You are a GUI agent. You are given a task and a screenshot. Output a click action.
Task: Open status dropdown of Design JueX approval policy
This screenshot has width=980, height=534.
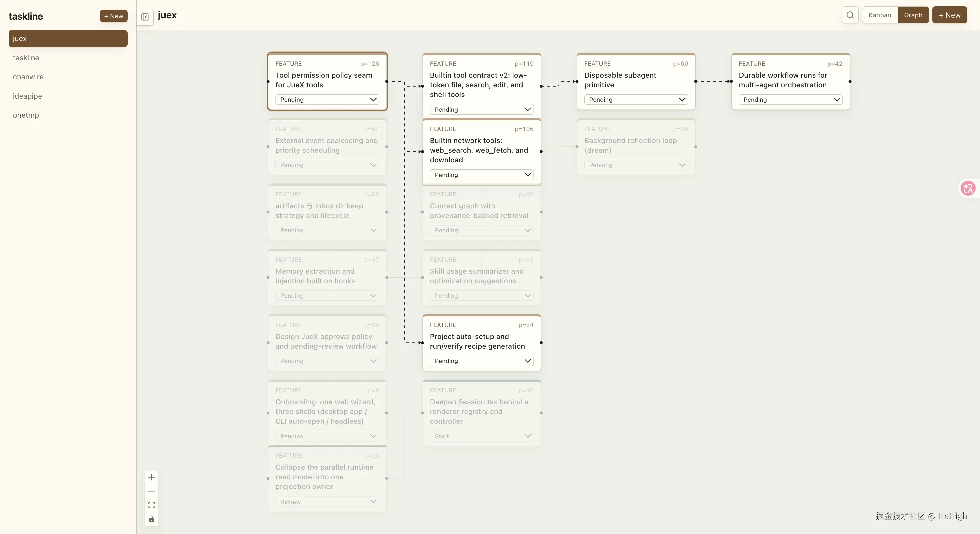(x=327, y=361)
